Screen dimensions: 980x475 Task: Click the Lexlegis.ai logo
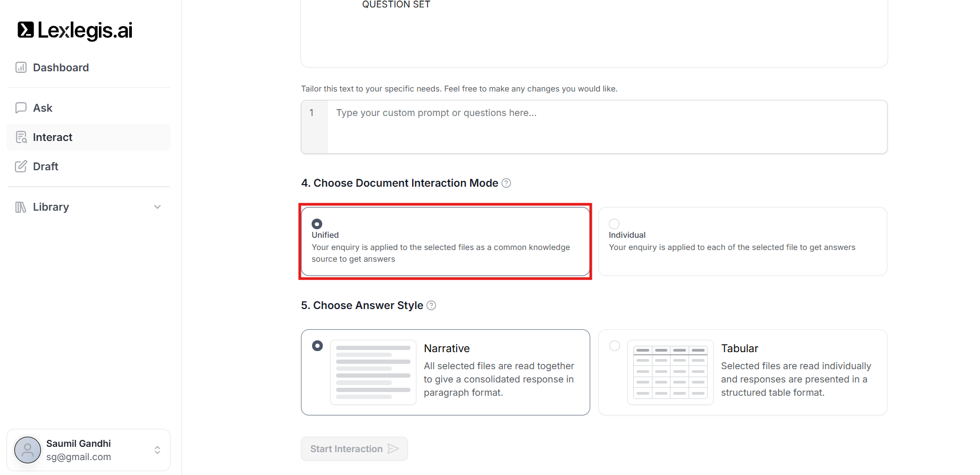[75, 30]
